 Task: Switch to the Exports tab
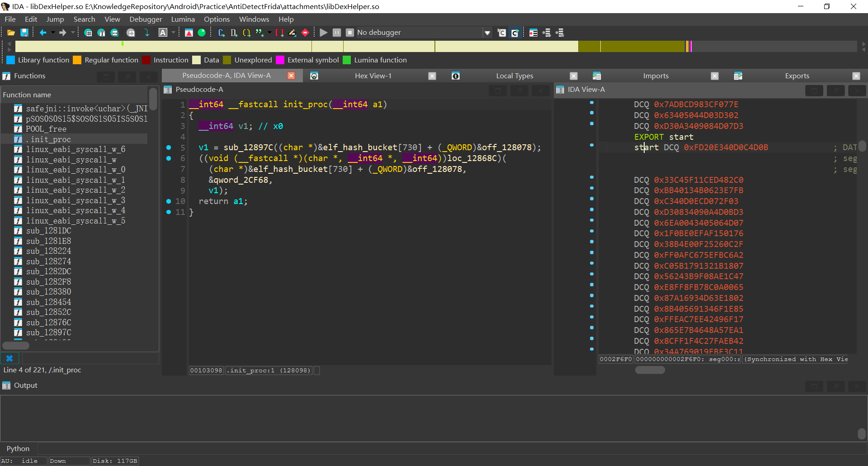coord(797,76)
